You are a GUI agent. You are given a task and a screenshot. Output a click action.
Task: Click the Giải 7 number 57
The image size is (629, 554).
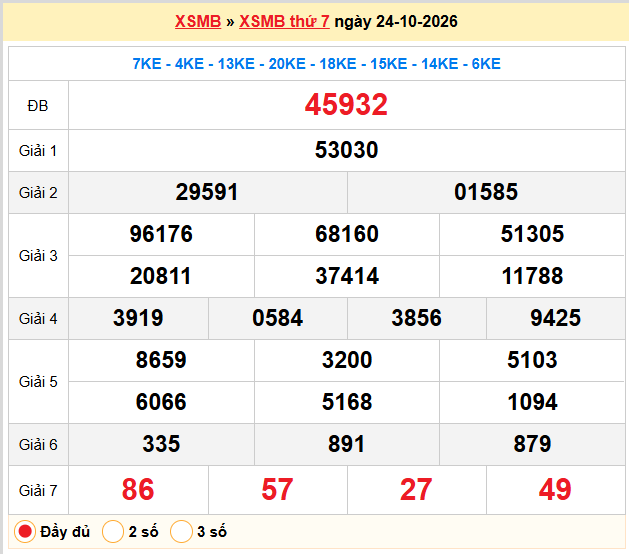coord(277,490)
